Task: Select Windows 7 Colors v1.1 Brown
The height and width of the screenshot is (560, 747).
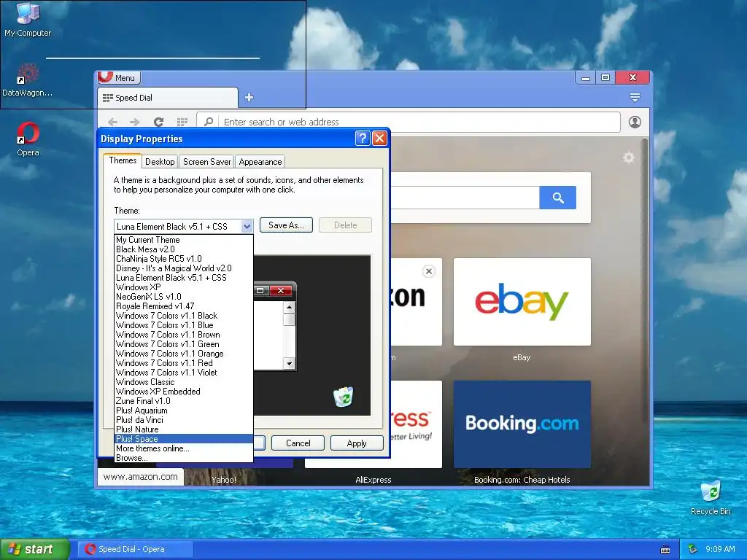Action: click(x=184, y=335)
